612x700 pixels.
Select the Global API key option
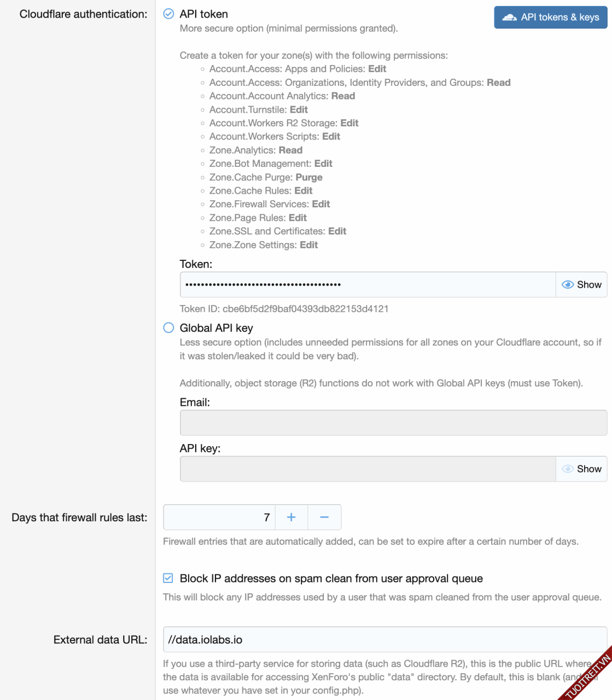coord(169,328)
